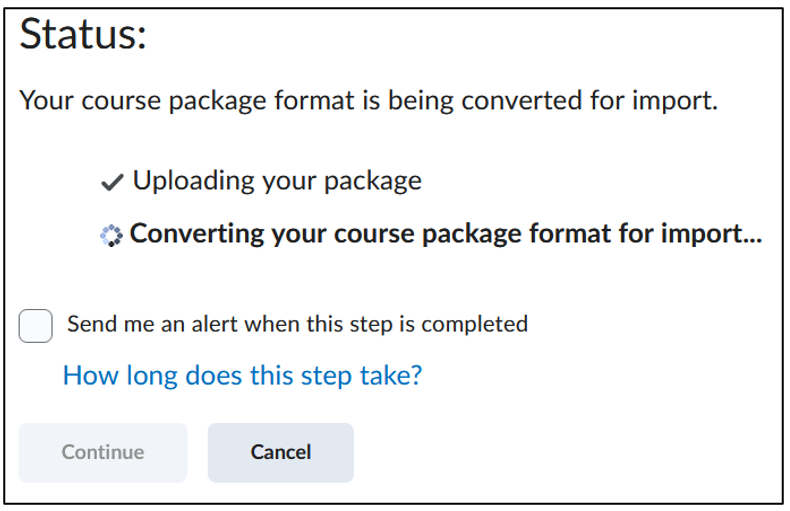
Task: Open the 'How long does this step take?' link
Action: 242,376
